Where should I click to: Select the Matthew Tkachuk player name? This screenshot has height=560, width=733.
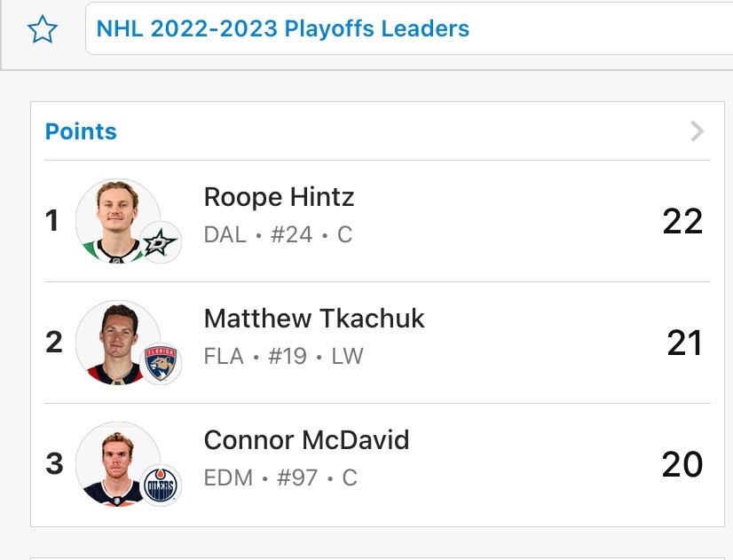coord(314,319)
